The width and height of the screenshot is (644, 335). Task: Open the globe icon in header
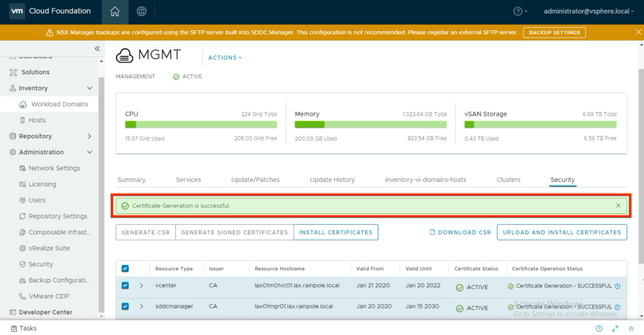click(142, 11)
